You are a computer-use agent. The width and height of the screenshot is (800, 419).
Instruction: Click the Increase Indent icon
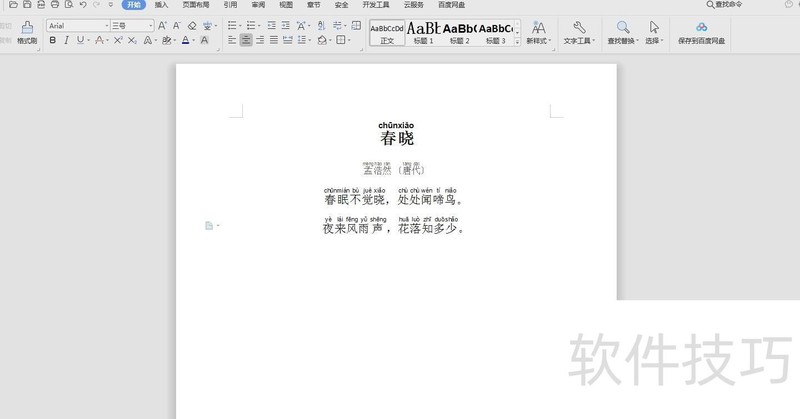click(x=286, y=25)
